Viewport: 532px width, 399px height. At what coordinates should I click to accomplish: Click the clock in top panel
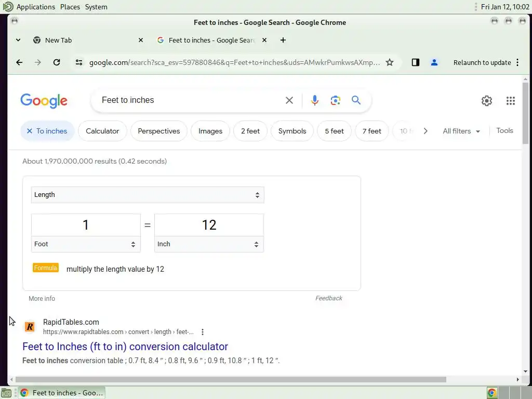pos(505,7)
